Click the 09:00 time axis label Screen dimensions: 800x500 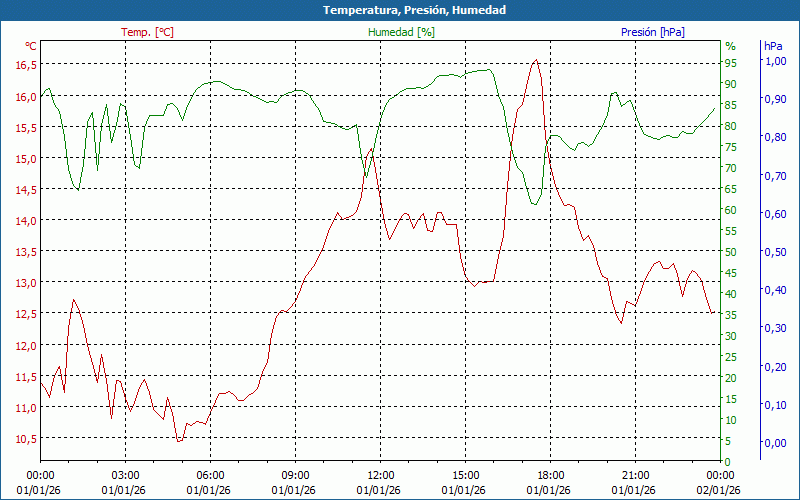point(295,476)
